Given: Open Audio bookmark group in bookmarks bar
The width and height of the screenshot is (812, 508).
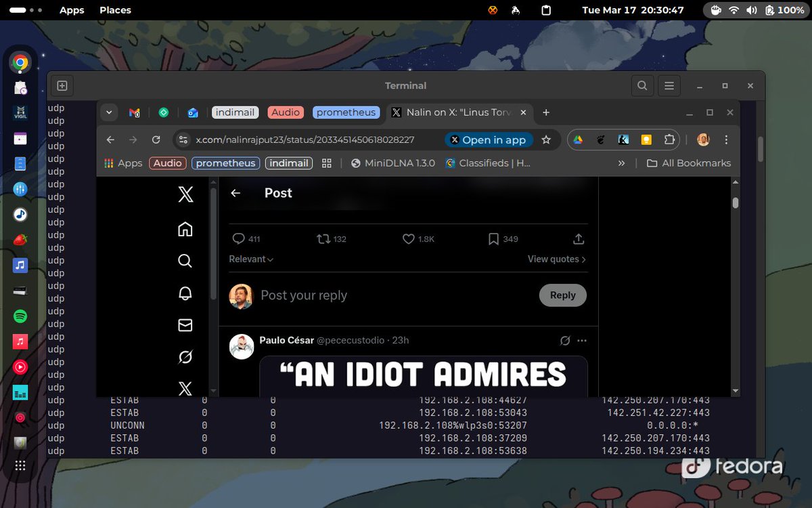Looking at the screenshot, I should [x=167, y=163].
